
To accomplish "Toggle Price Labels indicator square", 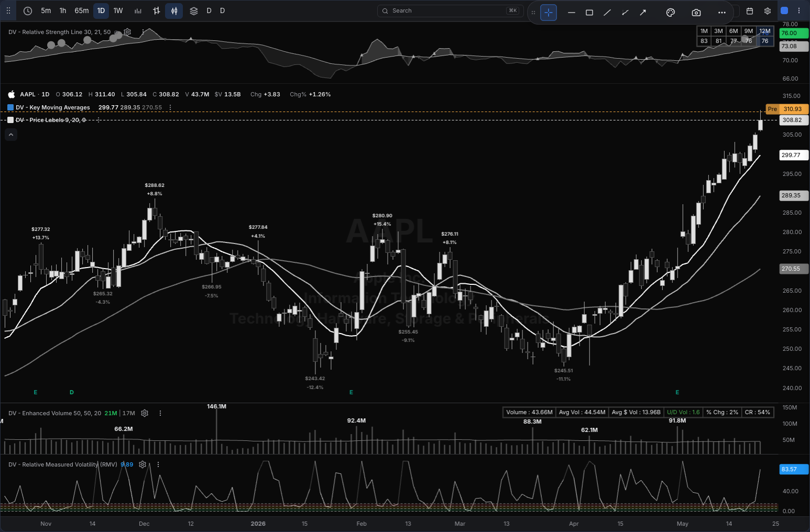I will [x=10, y=120].
